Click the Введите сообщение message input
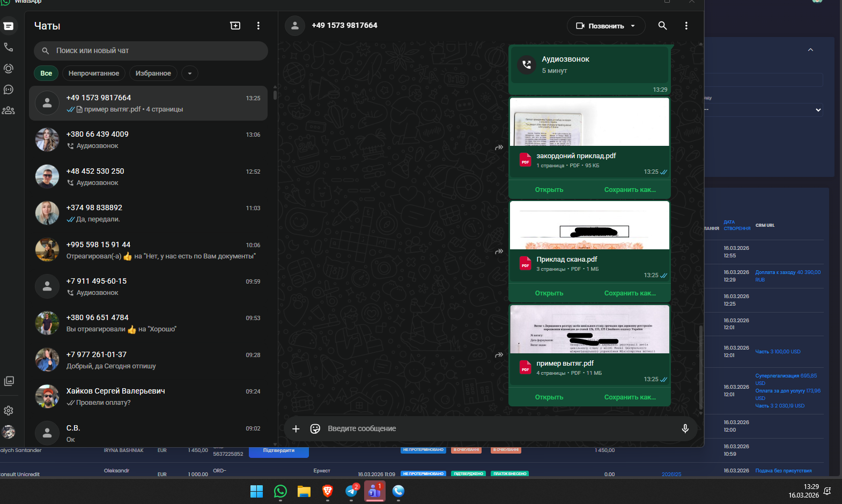842x504 pixels. 499,429
